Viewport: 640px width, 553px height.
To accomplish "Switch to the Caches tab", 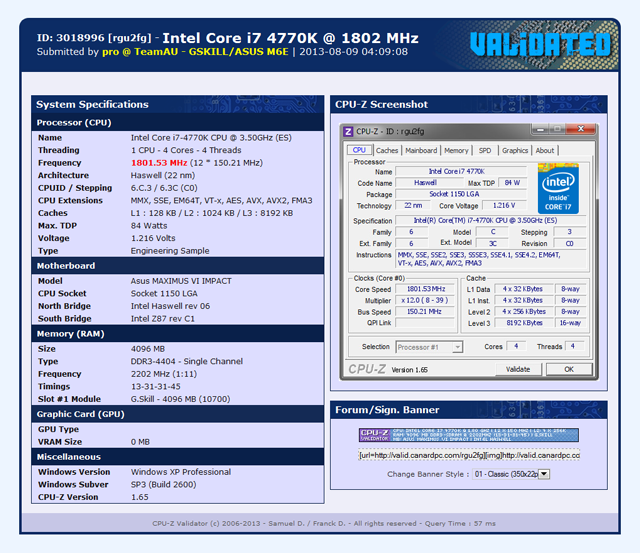I will click(x=387, y=151).
